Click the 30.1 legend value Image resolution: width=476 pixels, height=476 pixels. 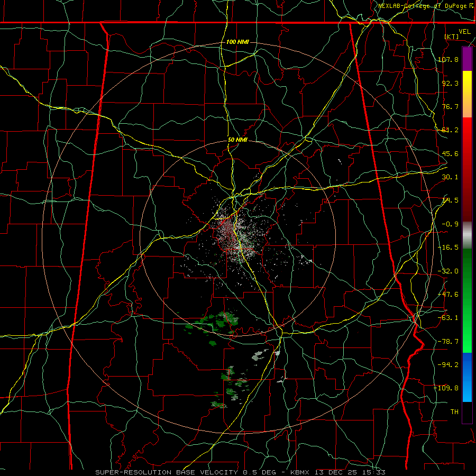pyautogui.click(x=450, y=177)
